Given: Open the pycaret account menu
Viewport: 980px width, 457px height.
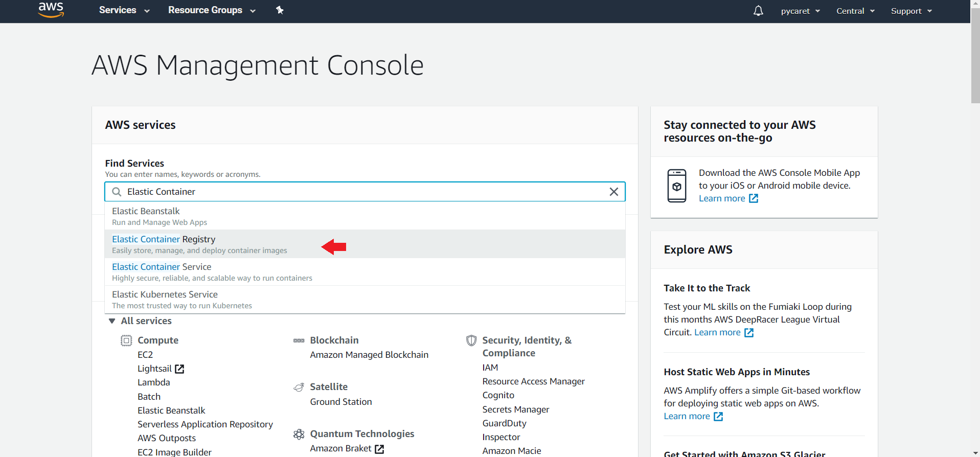Looking at the screenshot, I should click(800, 11).
